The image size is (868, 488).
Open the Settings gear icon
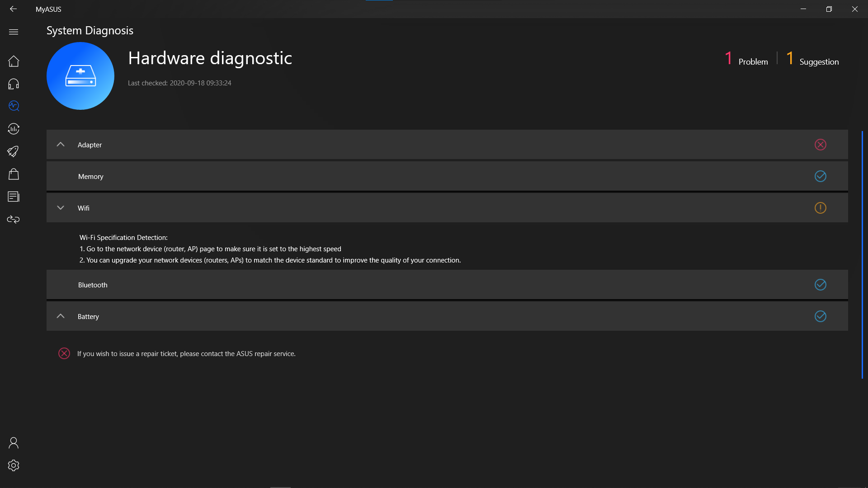pos(14,465)
